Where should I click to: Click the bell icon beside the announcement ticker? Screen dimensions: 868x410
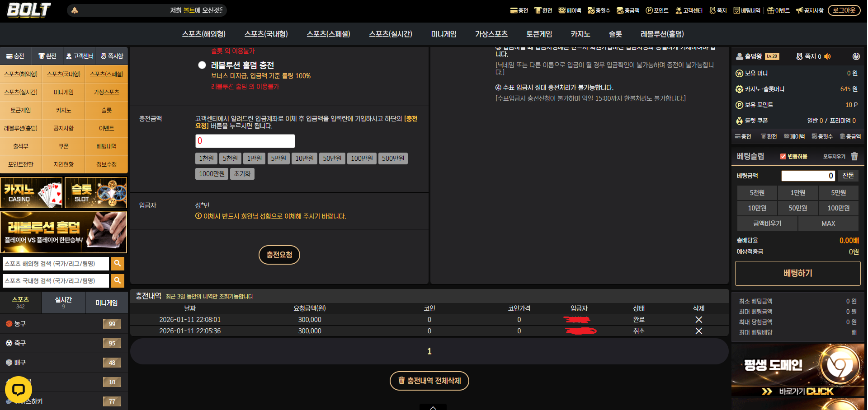click(x=75, y=10)
